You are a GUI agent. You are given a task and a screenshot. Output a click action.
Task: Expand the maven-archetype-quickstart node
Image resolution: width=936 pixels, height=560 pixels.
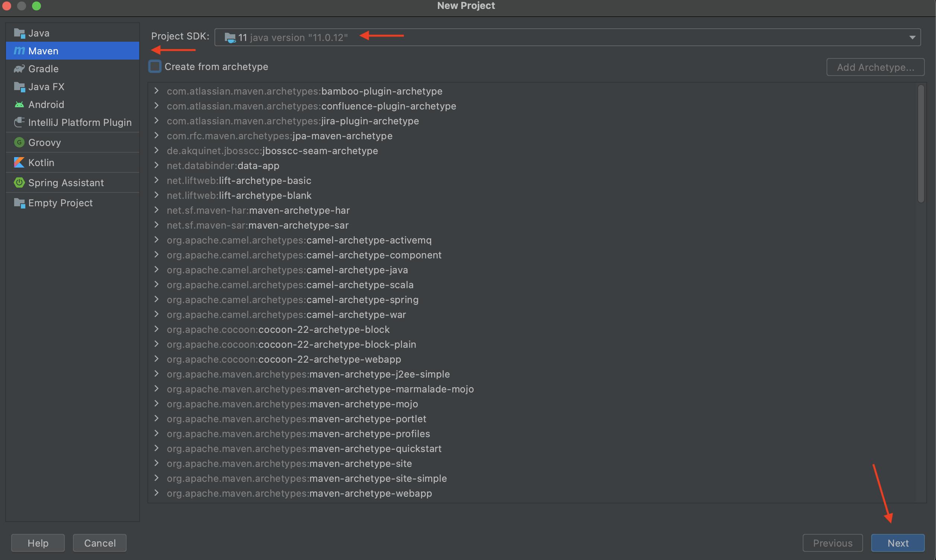click(156, 448)
